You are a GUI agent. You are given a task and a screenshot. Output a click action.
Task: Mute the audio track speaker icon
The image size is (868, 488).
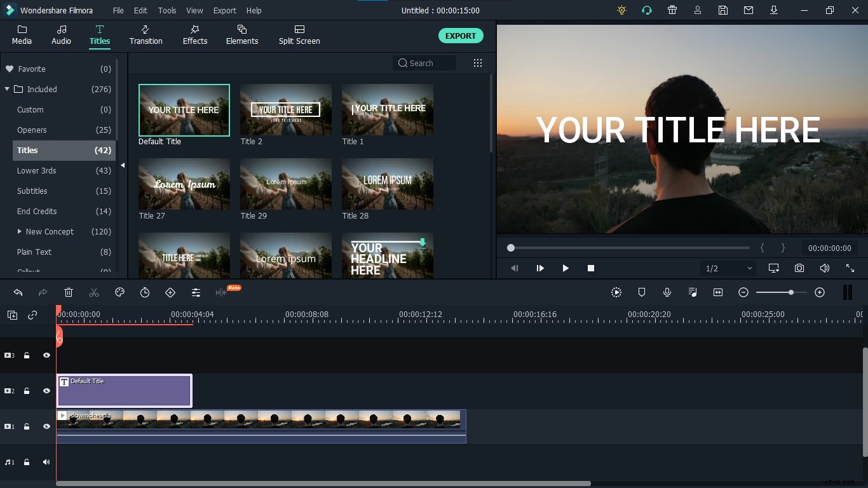tap(46, 462)
